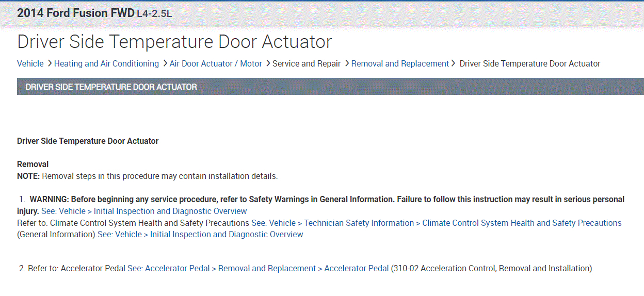Open the Removal and Replacement breadcrumb link
The height and width of the screenshot is (296, 644).
(400, 63)
